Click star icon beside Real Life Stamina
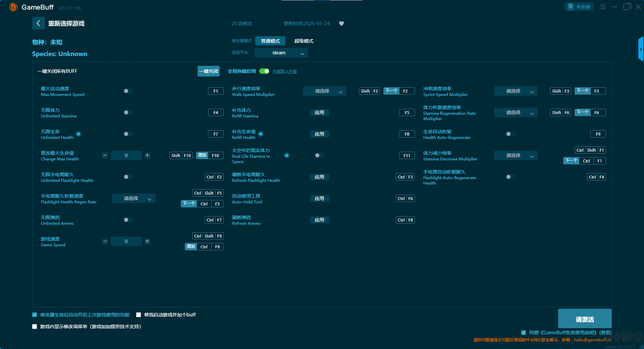 tap(287, 155)
